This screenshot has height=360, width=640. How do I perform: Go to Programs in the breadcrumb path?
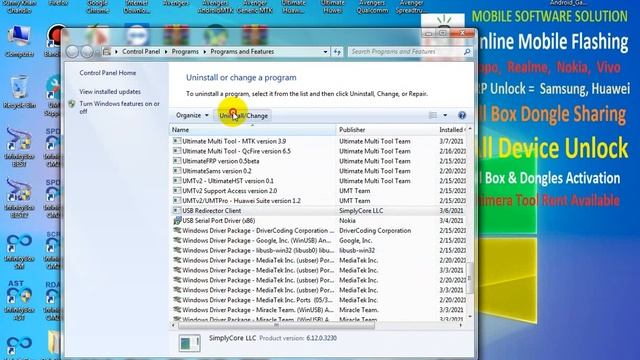(185, 52)
